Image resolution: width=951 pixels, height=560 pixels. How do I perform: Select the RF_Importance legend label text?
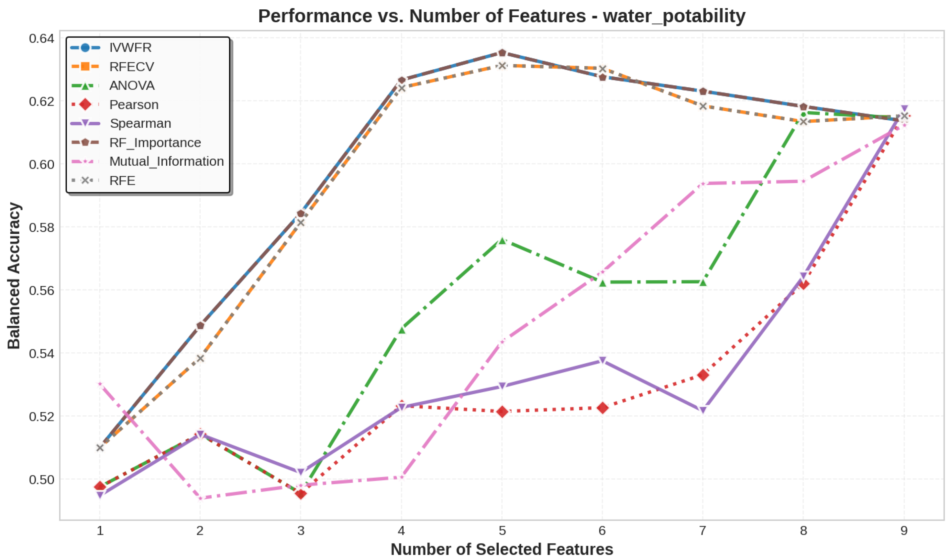(x=155, y=143)
